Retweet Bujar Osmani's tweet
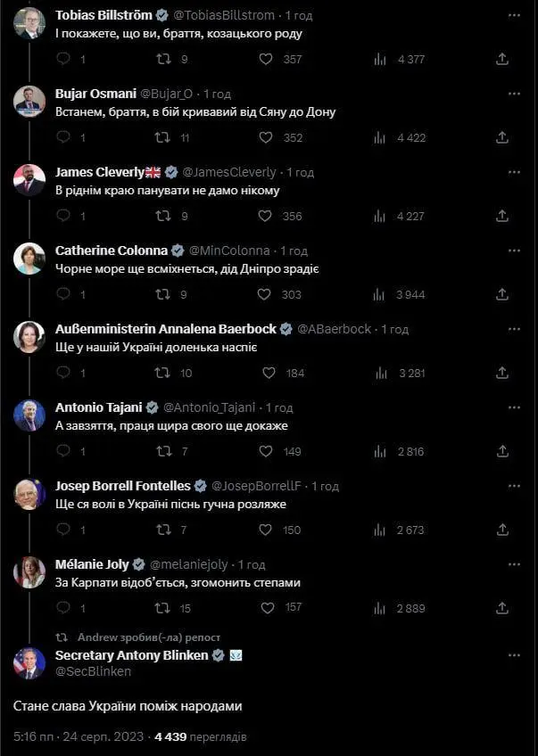 point(163,137)
